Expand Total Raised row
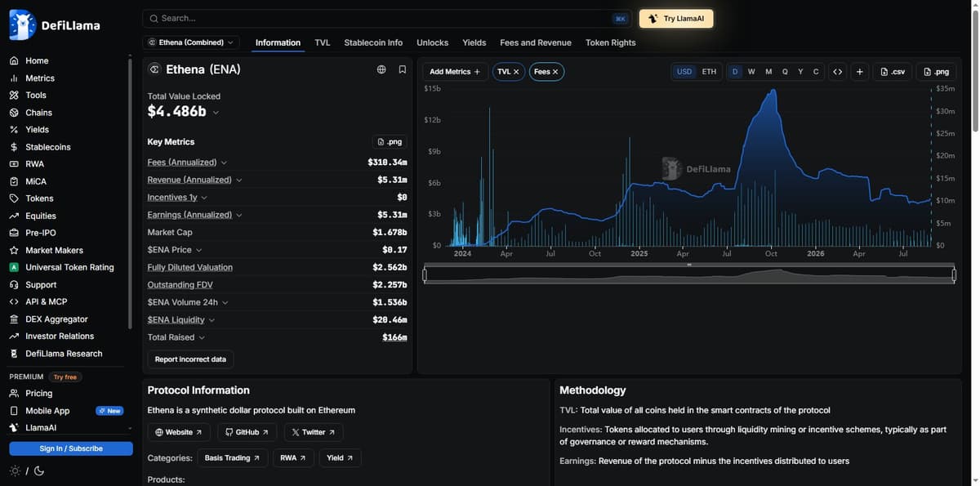 pos(202,337)
